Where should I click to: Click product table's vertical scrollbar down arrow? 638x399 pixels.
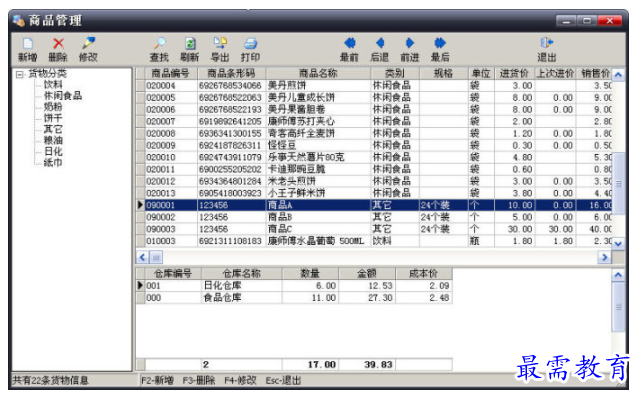[618, 243]
